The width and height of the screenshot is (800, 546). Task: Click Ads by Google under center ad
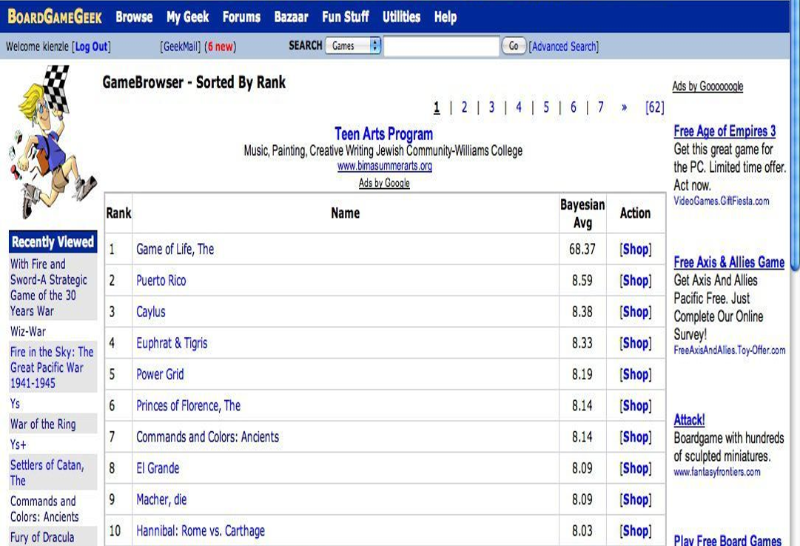384,183
